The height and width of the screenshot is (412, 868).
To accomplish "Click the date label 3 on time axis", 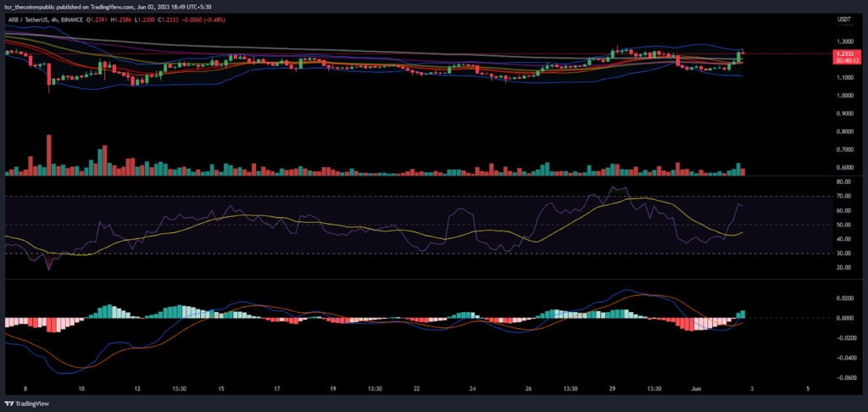I will click(752, 389).
